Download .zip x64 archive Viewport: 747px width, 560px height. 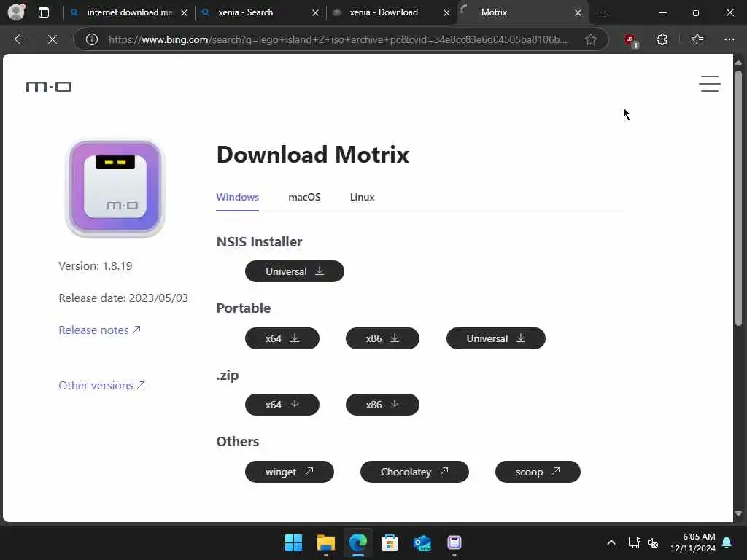click(x=282, y=405)
